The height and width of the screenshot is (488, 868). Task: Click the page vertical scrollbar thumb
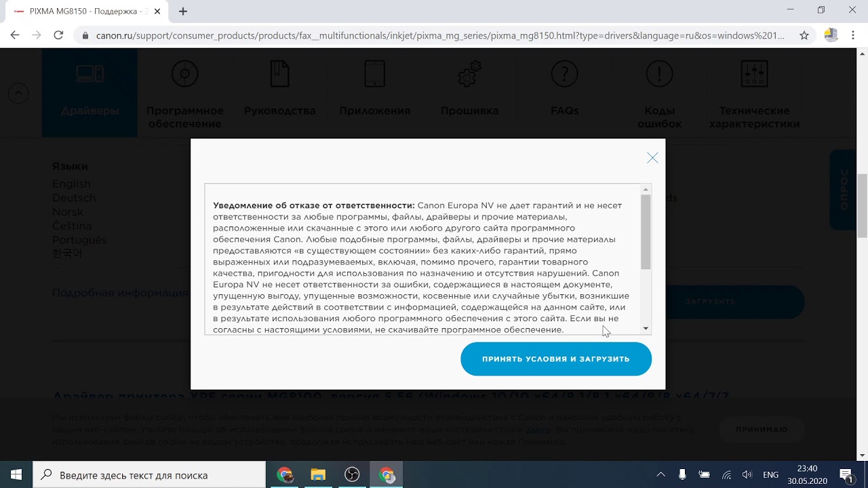click(x=863, y=206)
